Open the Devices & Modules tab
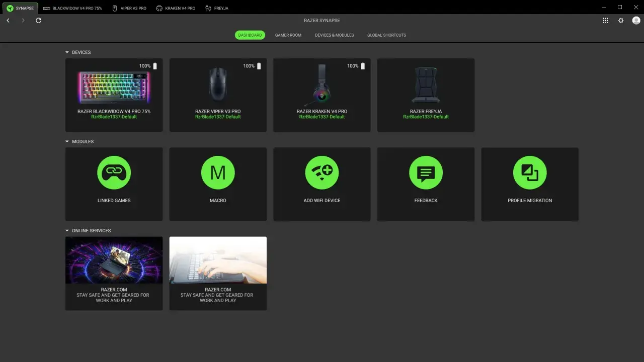This screenshot has width=644, height=362. pos(335,35)
